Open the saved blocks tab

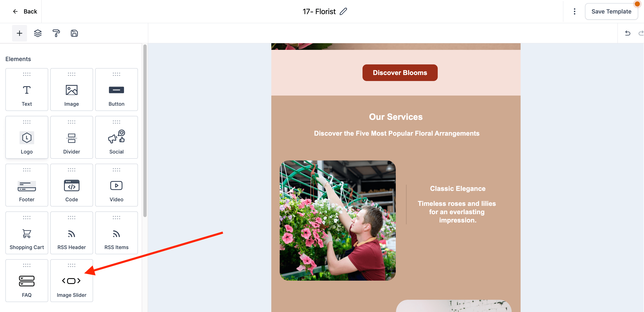[74, 33]
